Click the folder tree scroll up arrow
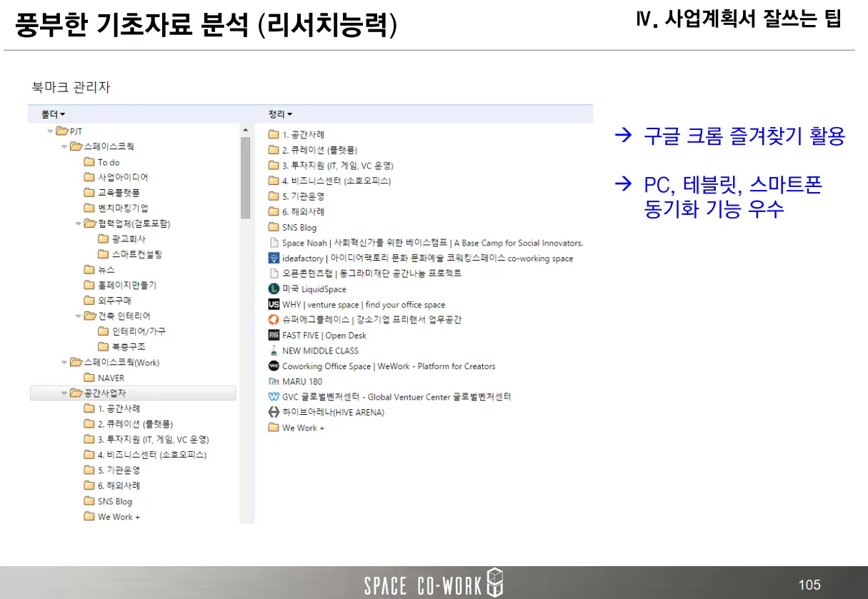Image resolution: width=868 pixels, height=599 pixels. pyautogui.click(x=245, y=131)
